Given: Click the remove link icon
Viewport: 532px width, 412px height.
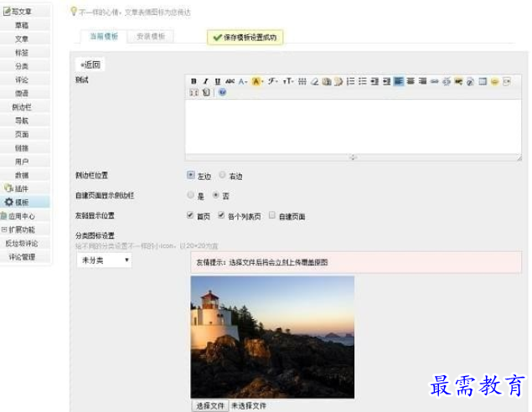Looking at the screenshot, I should (447, 81).
